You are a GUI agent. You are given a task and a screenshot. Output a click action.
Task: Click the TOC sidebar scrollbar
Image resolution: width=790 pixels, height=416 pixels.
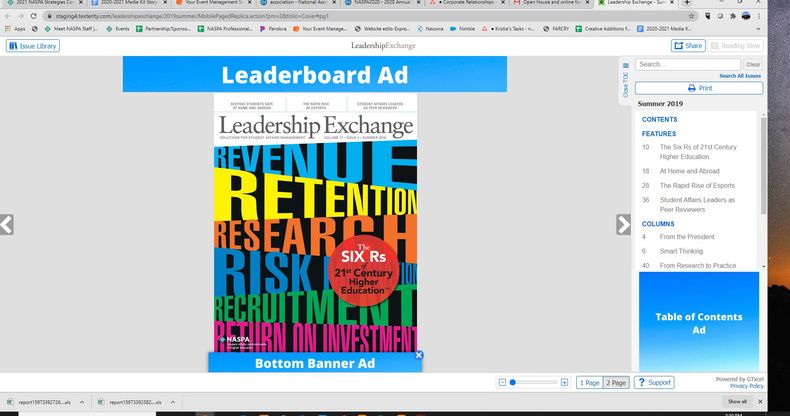[x=764, y=166]
